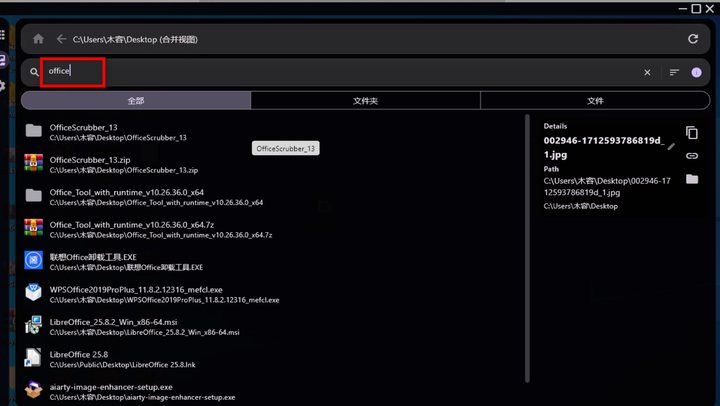
Task: Switch to the 文件夹 tab
Action: 366,101
